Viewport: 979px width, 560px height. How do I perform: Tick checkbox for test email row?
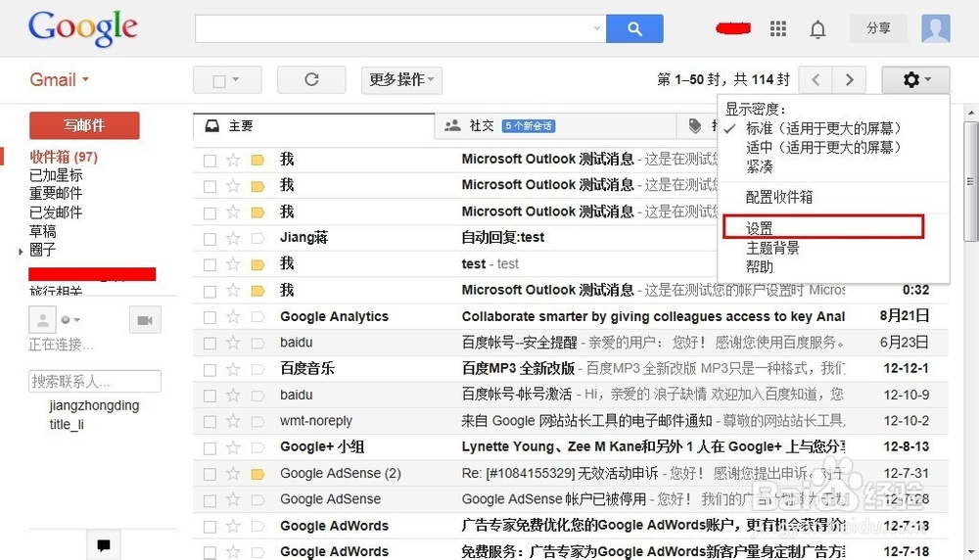pyautogui.click(x=210, y=265)
